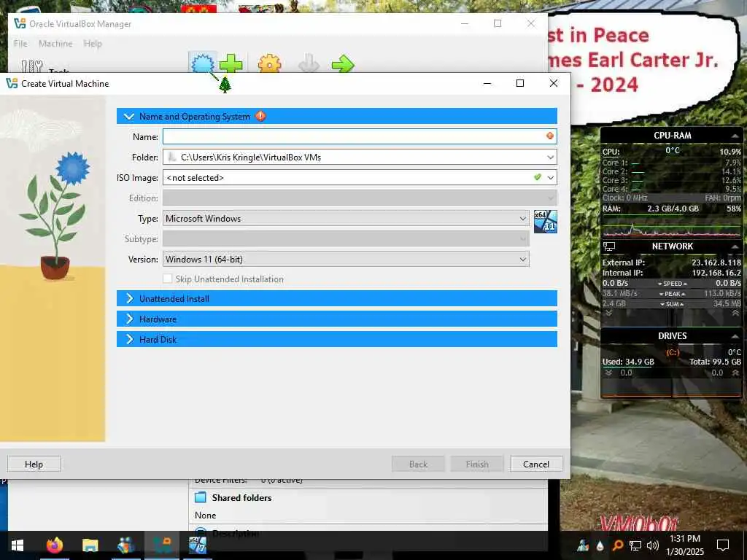Click the Total: 99.5 GB drive text
This screenshot has height=560, width=747.
point(715,362)
